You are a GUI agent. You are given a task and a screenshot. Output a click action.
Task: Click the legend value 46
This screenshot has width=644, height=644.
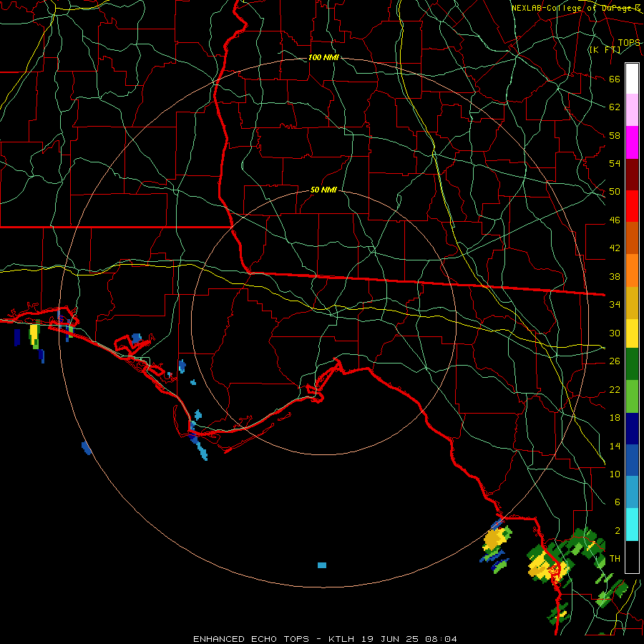tap(615, 220)
